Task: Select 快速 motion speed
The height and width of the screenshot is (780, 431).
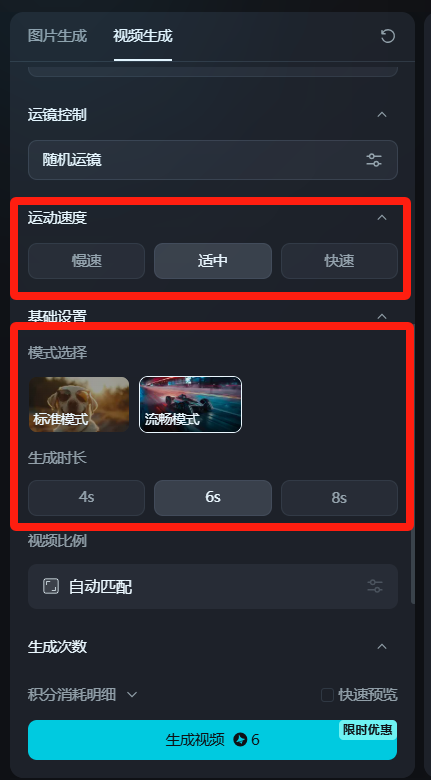Action: [x=339, y=261]
